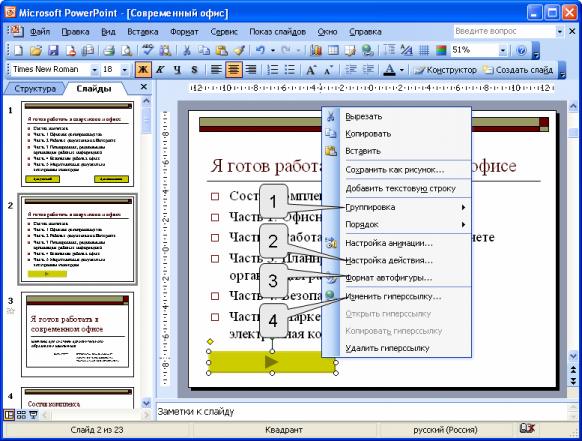Image resolution: width=582 pixels, height=441 pixels.
Task: Click the Создать слайд button
Action: pos(518,70)
